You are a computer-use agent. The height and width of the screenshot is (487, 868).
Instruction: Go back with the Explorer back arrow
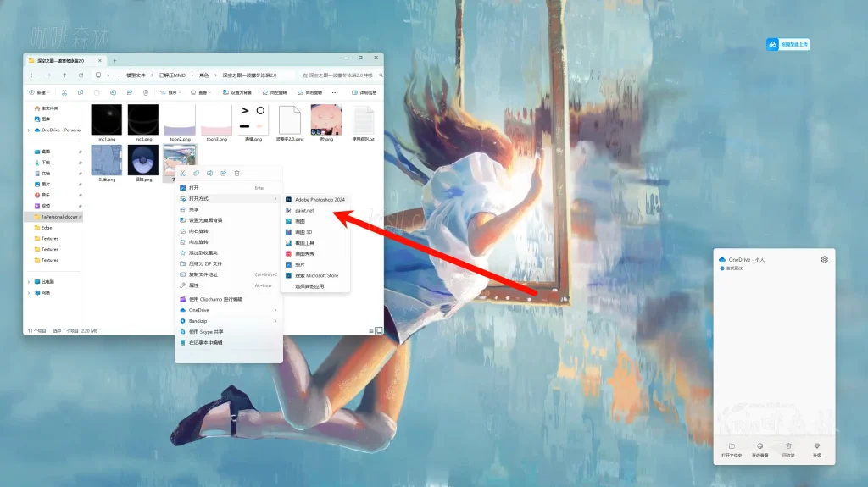pyautogui.click(x=33, y=75)
